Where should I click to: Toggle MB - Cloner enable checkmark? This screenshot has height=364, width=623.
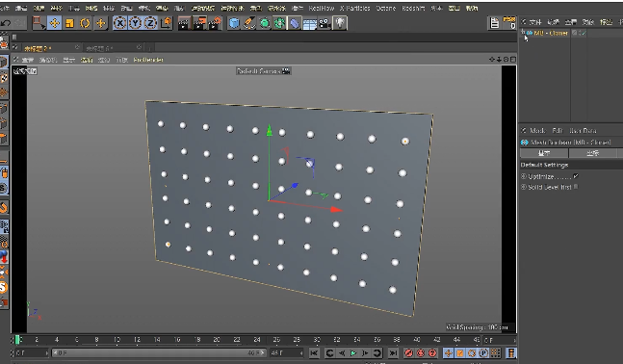pos(584,33)
